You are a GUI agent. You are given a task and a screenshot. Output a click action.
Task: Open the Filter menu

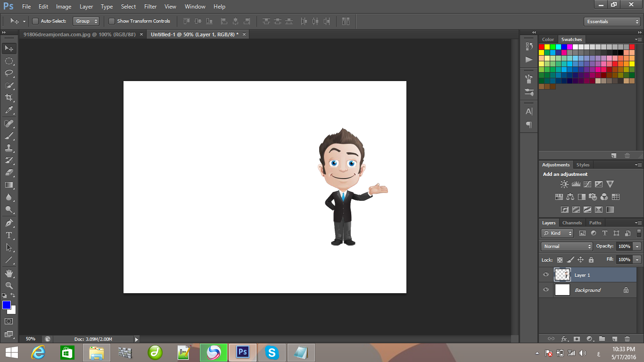coord(150,7)
